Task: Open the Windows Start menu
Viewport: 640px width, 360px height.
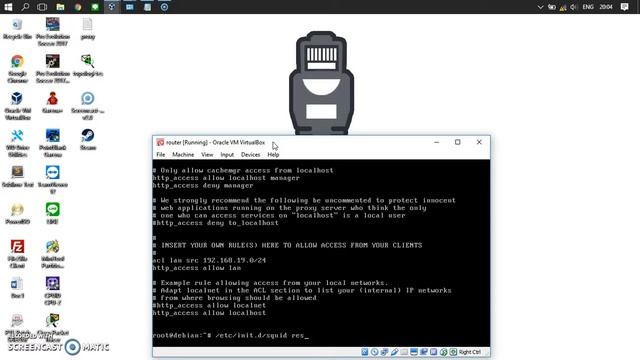Action: click(x=8, y=7)
